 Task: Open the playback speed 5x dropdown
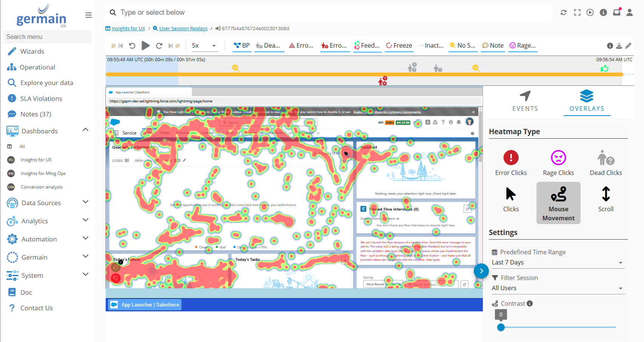coord(204,45)
